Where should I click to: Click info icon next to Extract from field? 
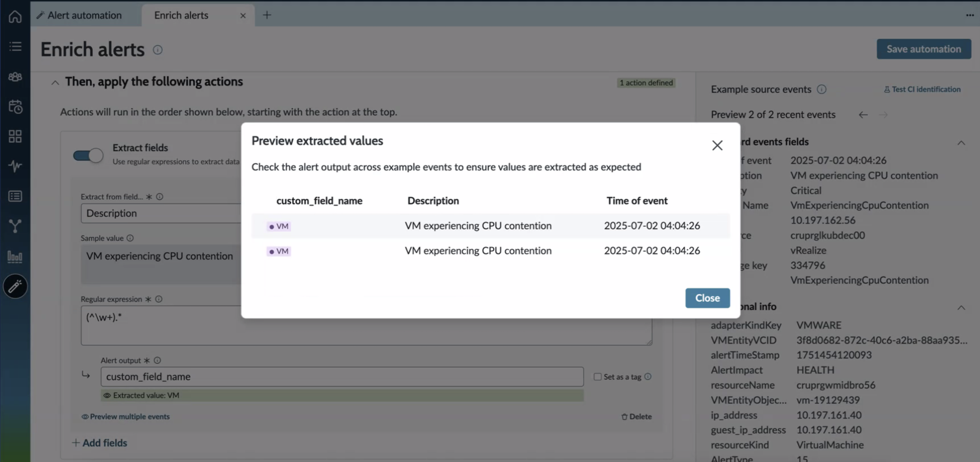(x=160, y=197)
